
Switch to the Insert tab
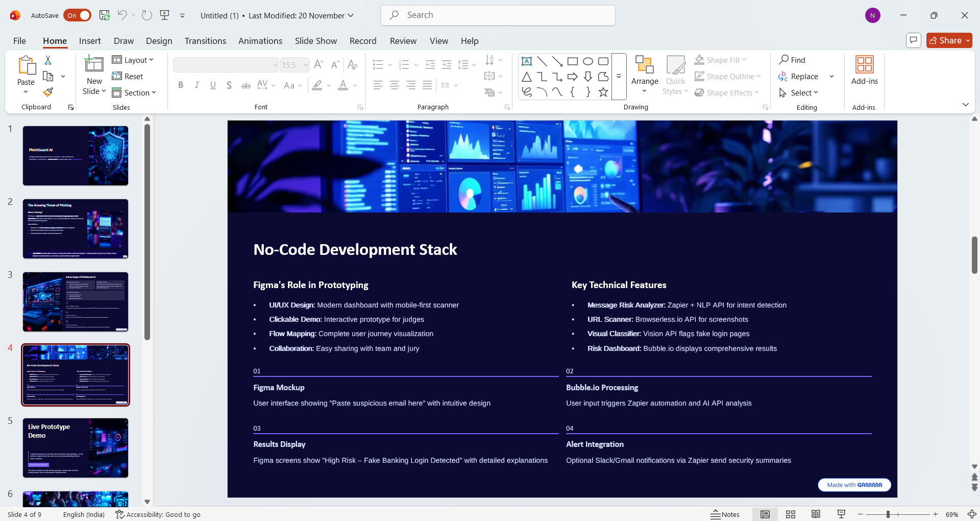click(x=90, y=41)
